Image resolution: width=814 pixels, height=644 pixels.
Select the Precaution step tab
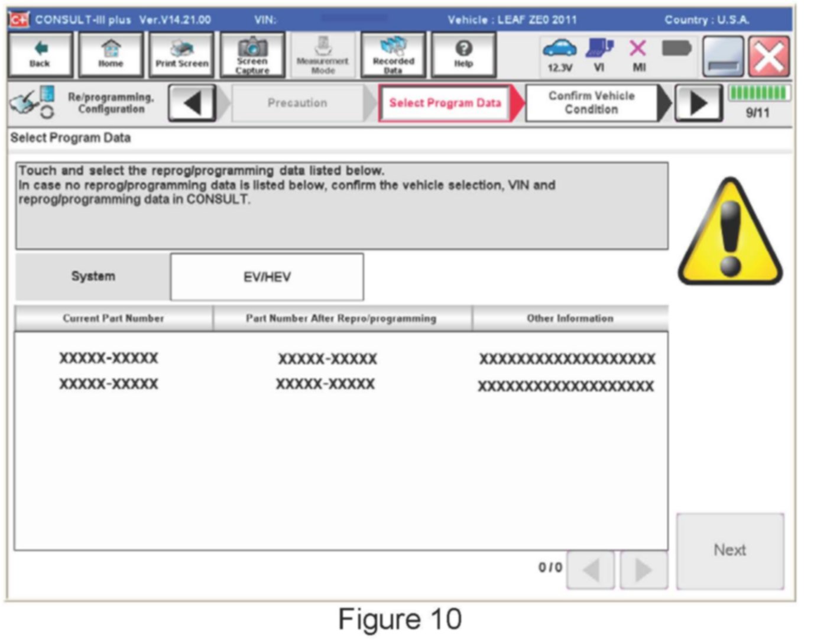(x=297, y=103)
